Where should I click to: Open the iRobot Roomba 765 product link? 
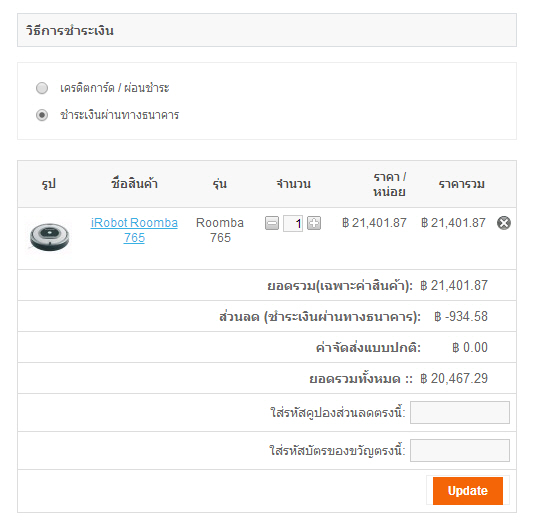pyautogui.click(x=134, y=230)
